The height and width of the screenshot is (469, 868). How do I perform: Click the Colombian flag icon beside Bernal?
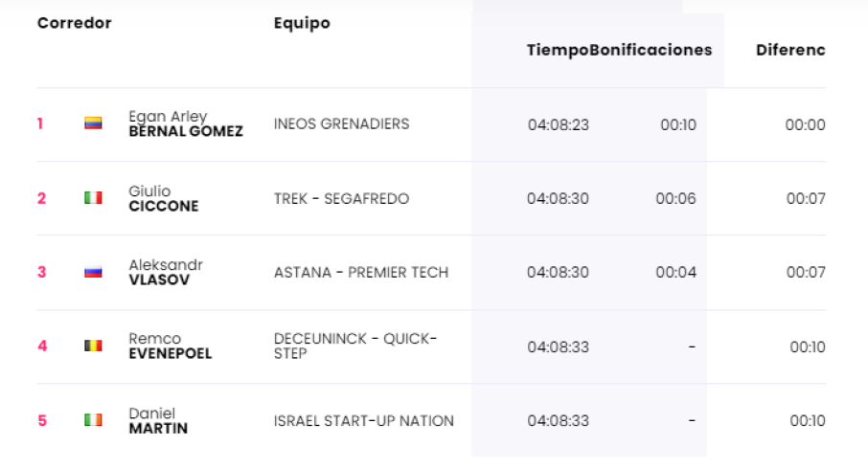point(93,123)
